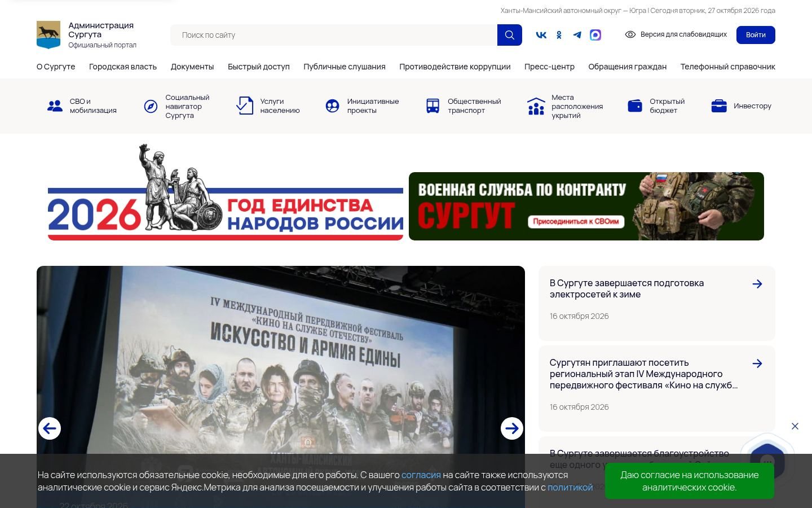The width and height of the screenshot is (812, 508).
Task: Focus the Поиск по сайту search field
Action: 334,35
